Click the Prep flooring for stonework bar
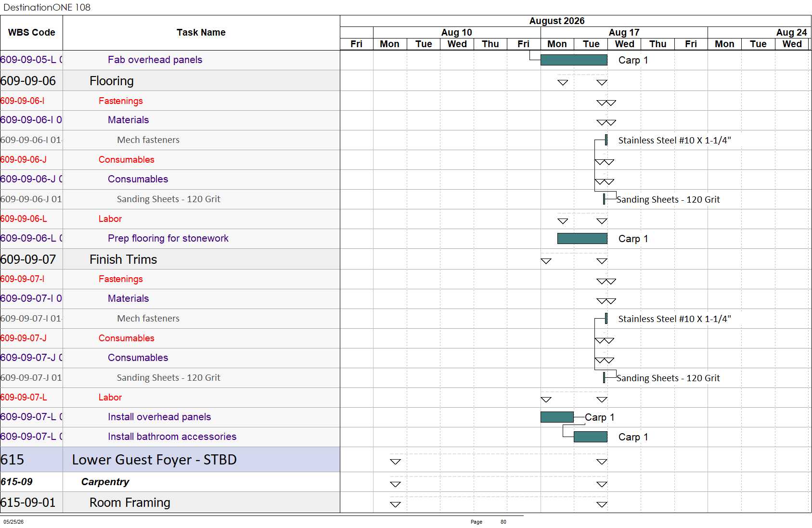Screen dimensions: 812x528 (582, 239)
